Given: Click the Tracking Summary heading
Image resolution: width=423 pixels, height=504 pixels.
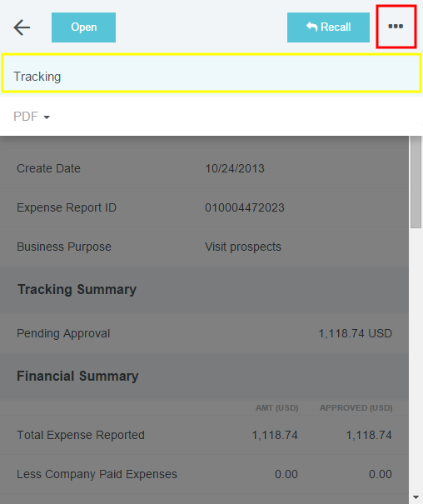Looking at the screenshot, I should coord(77,289).
